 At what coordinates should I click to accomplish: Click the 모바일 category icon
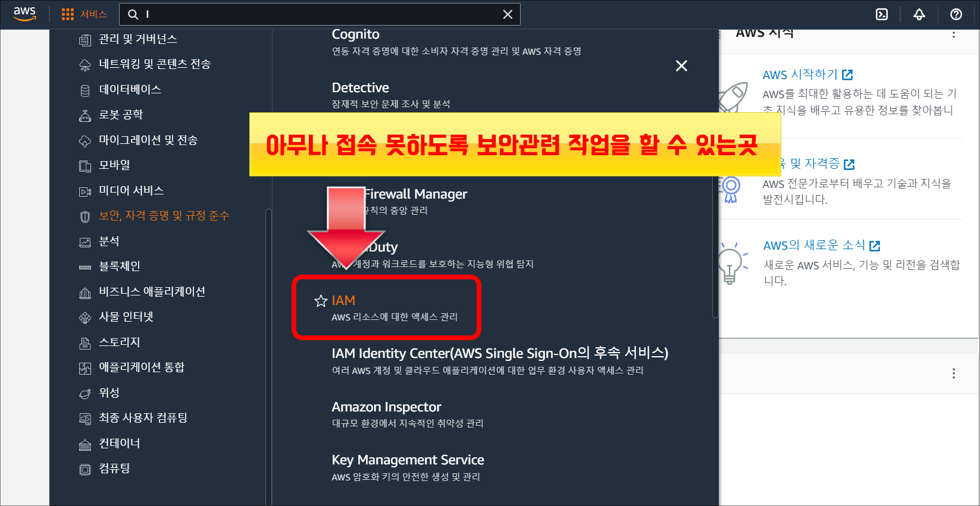coord(85,166)
